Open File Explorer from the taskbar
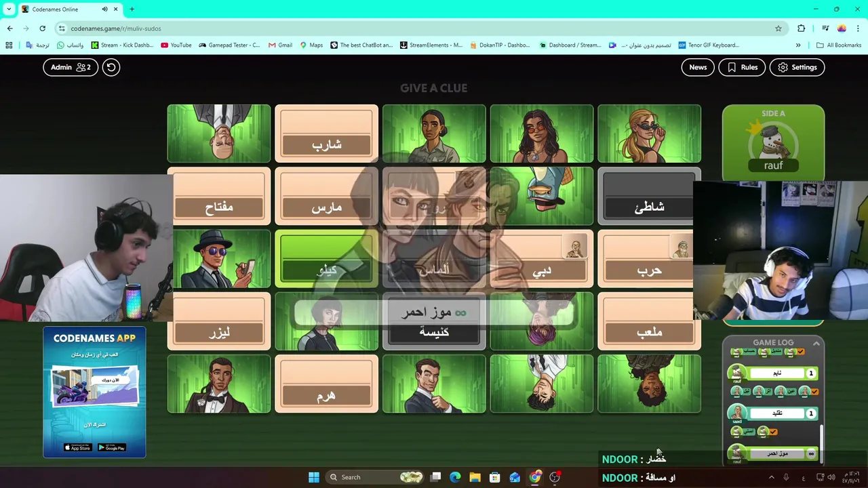The width and height of the screenshot is (868, 488). pos(475,477)
